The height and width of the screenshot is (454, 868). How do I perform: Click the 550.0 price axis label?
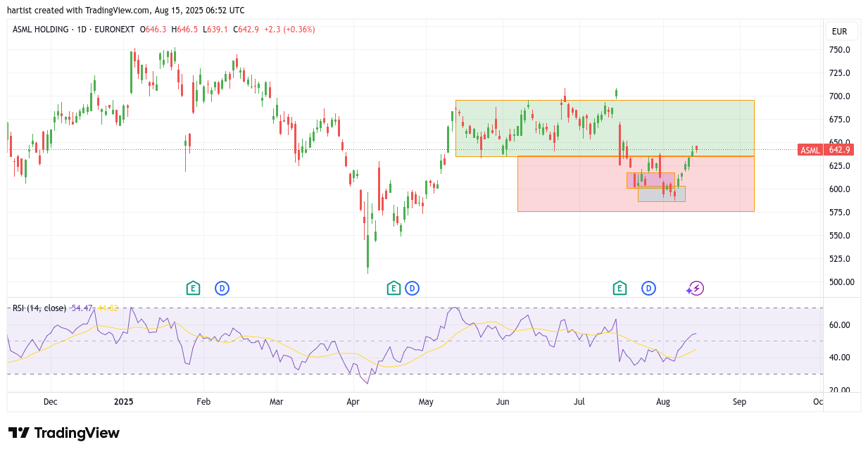click(x=839, y=236)
